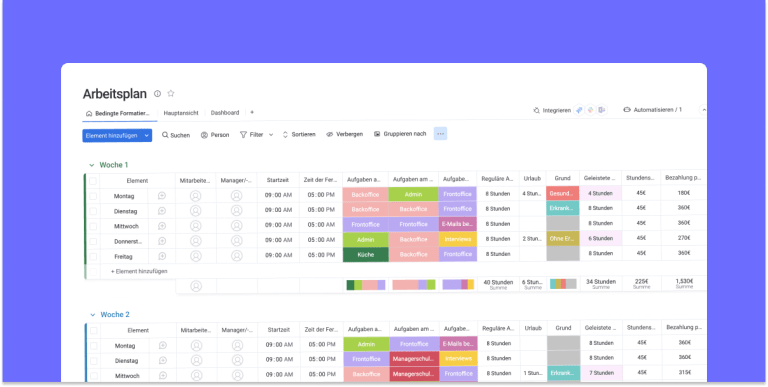The image size is (768, 387).
Task: Open conversation icon for Woche 1 Mittwoch
Action: coord(162,226)
